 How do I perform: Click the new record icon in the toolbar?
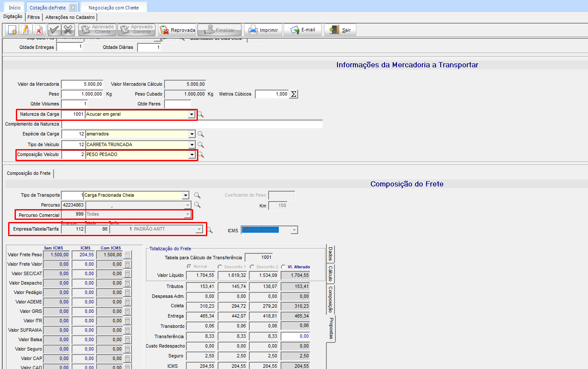tap(12, 30)
